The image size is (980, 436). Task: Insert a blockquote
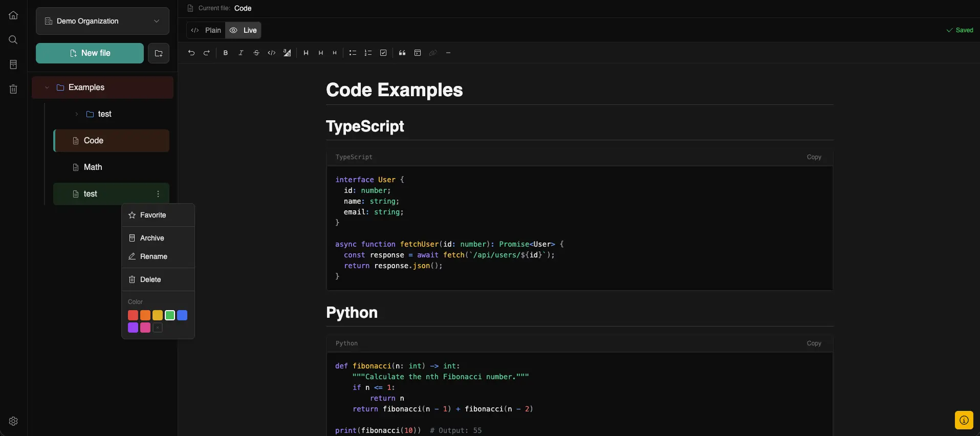coord(402,53)
